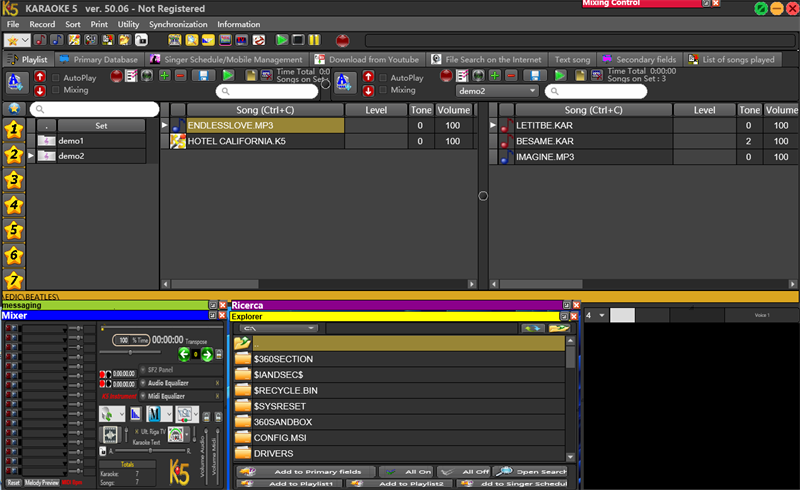This screenshot has height=490, width=800.
Task: Click green plus add icon in left playlist
Action: coord(164,76)
